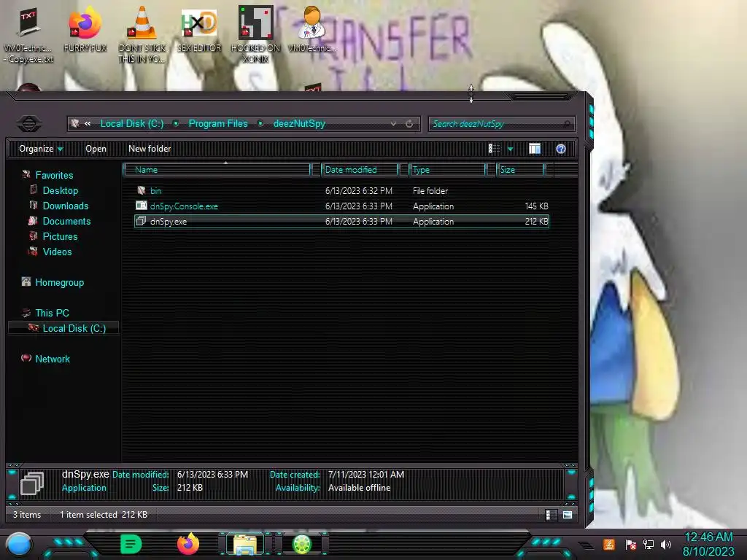Image resolution: width=747 pixels, height=560 pixels.
Task: Click deezNutSpy breadcrumb
Action: pyautogui.click(x=299, y=124)
